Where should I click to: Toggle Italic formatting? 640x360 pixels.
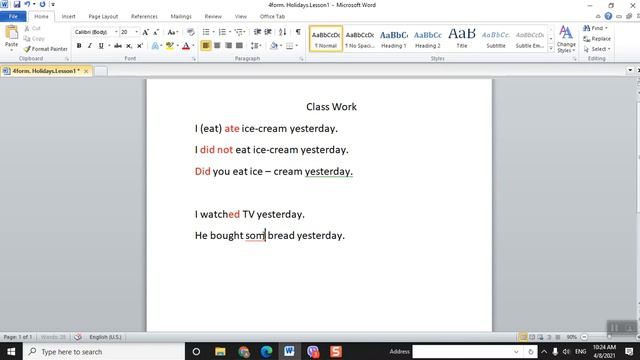(90, 46)
